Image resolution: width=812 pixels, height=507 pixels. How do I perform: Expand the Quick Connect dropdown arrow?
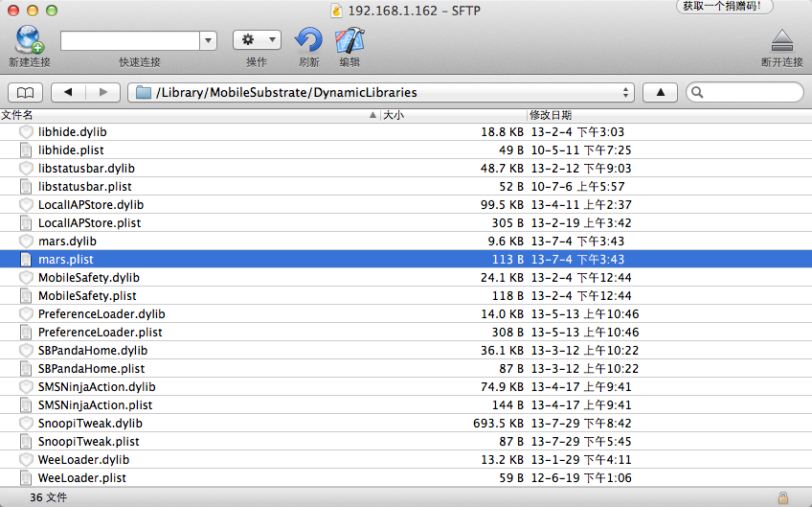[x=208, y=40]
